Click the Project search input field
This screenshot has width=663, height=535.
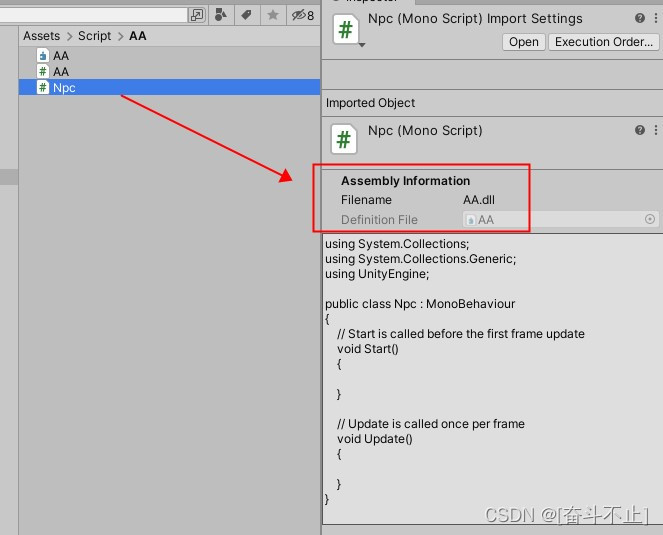(x=93, y=15)
